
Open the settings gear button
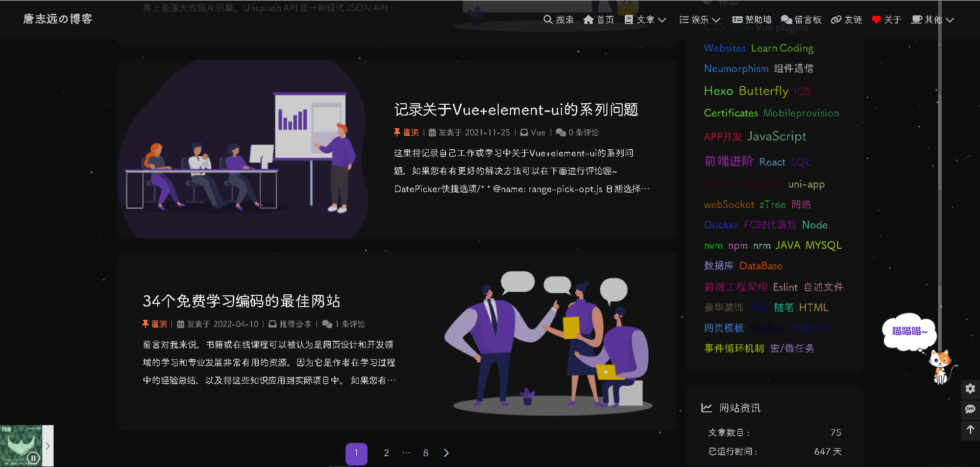pyautogui.click(x=970, y=389)
